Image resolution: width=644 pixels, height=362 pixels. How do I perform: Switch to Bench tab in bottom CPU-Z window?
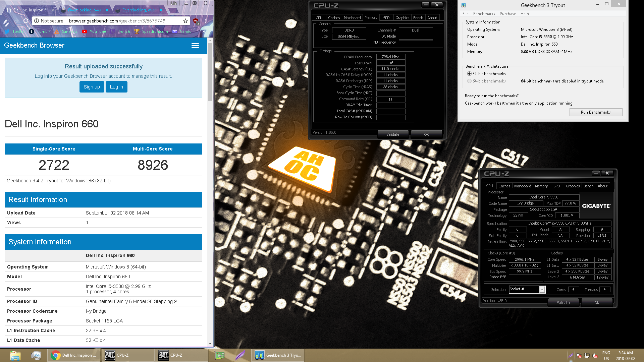589,186
